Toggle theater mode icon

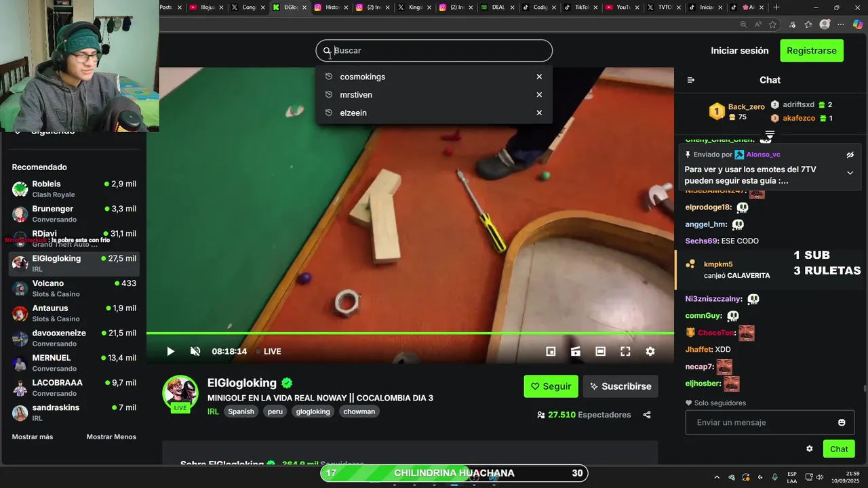tap(600, 351)
